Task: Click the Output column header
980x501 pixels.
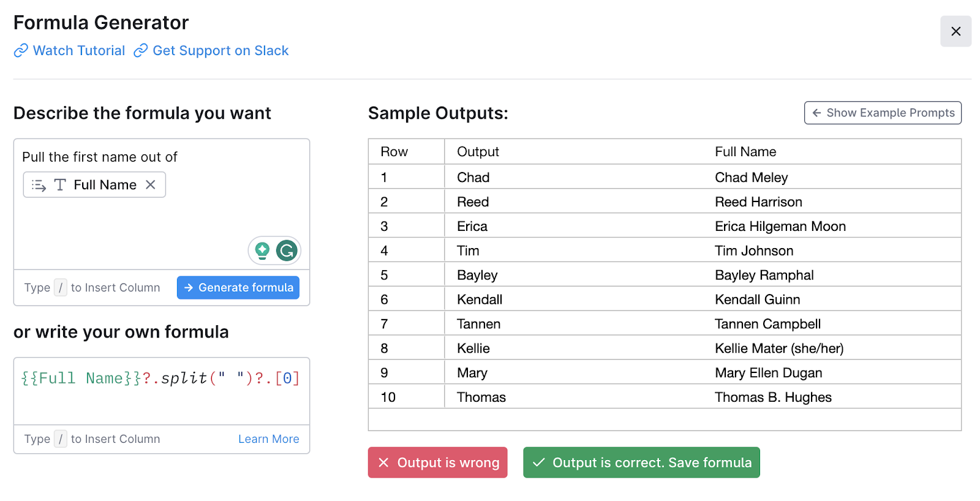Action: [x=478, y=151]
